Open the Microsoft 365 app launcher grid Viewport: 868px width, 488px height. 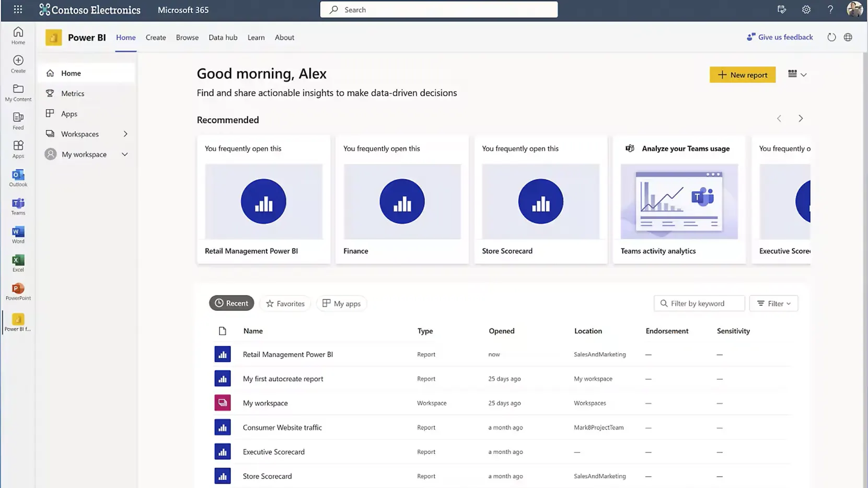coord(18,9)
